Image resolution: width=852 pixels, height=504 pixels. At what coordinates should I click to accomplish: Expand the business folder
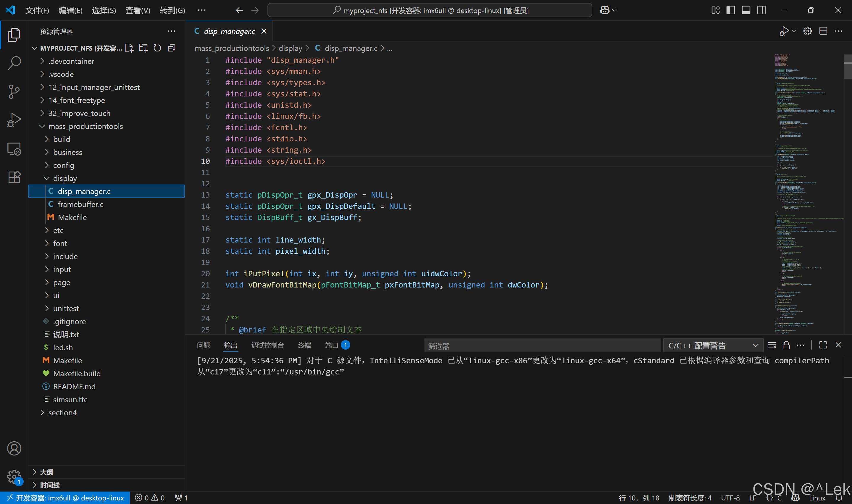point(67,152)
